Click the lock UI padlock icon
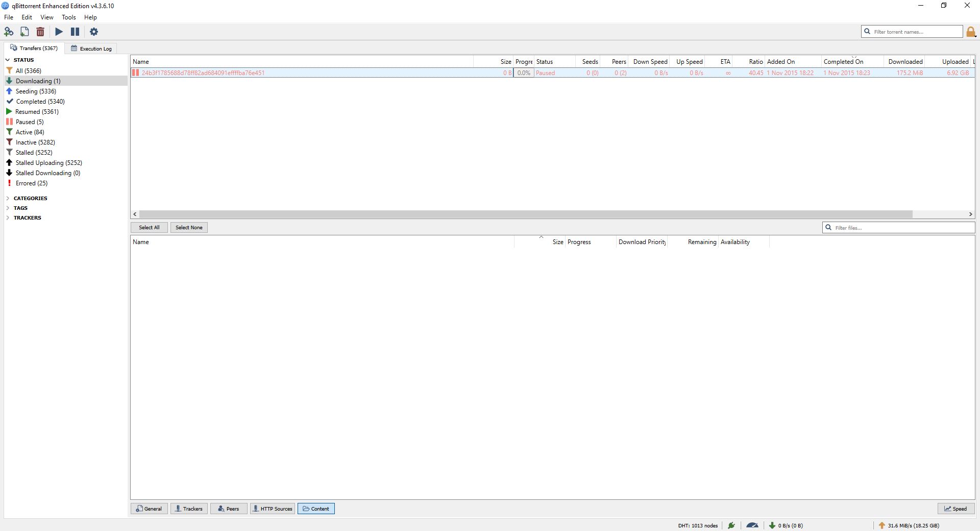980x531 pixels. (971, 32)
